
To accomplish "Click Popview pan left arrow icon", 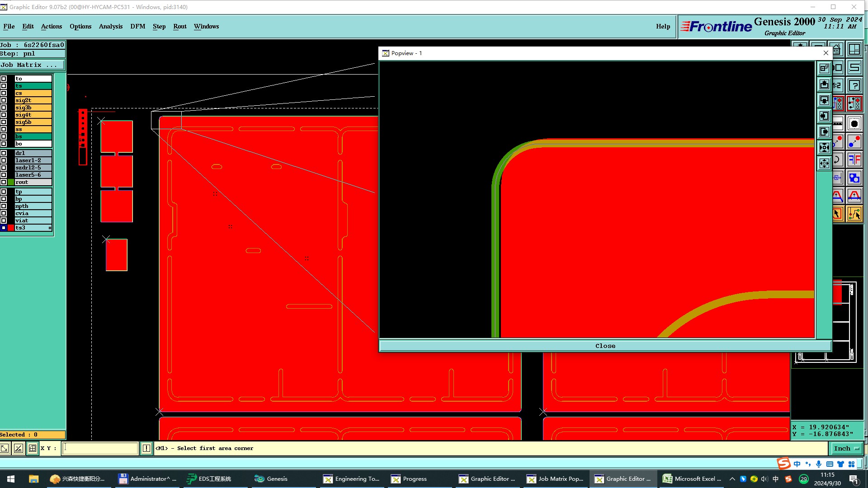I will [824, 116].
